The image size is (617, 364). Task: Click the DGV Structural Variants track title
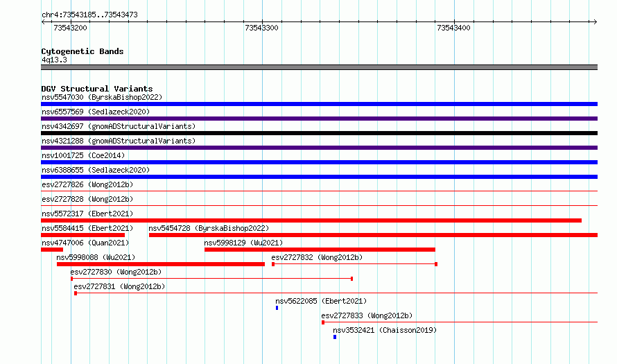coord(97,89)
